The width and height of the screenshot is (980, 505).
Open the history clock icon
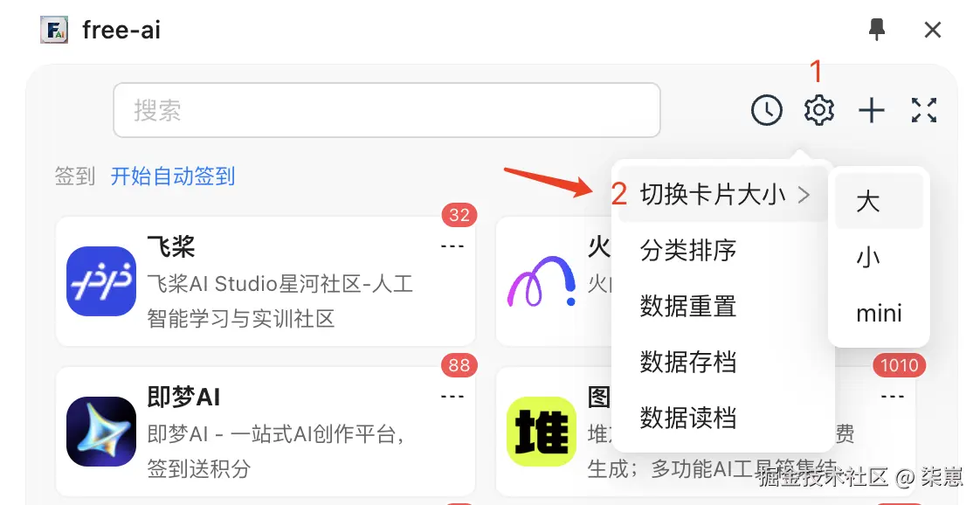click(x=766, y=110)
